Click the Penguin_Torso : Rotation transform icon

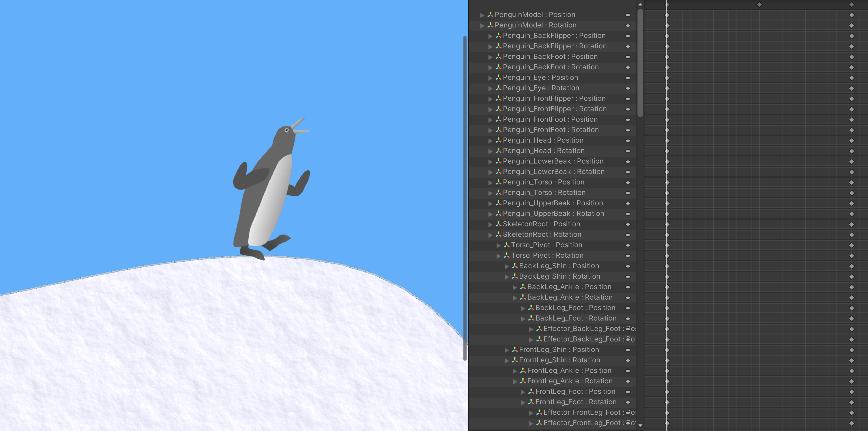(498, 193)
